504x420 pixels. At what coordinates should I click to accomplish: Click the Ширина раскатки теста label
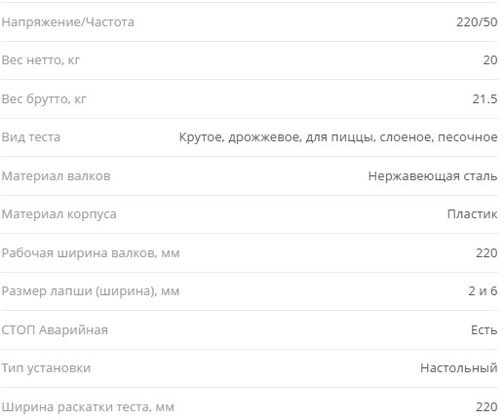pyautogui.click(x=88, y=407)
